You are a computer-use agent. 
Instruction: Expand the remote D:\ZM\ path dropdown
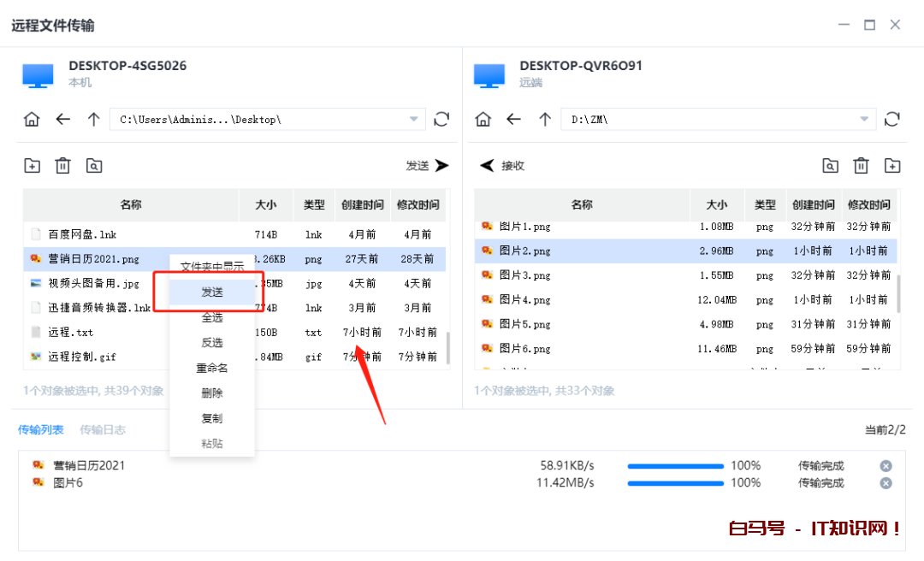[x=865, y=120]
